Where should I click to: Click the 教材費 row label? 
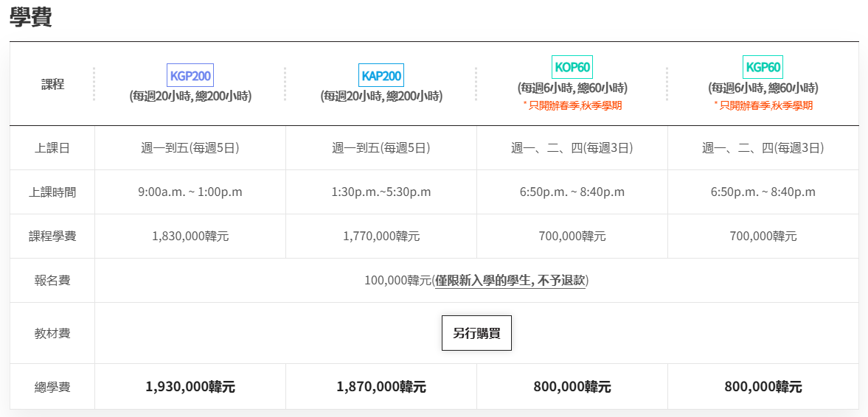(52, 333)
